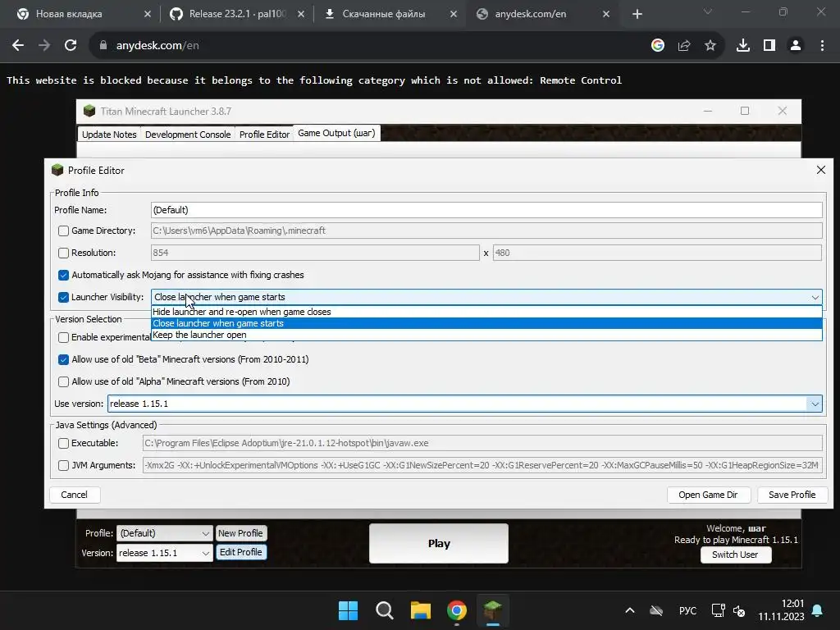The height and width of the screenshot is (630, 840).
Task: Share this page icon in address bar
Action: (684, 46)
